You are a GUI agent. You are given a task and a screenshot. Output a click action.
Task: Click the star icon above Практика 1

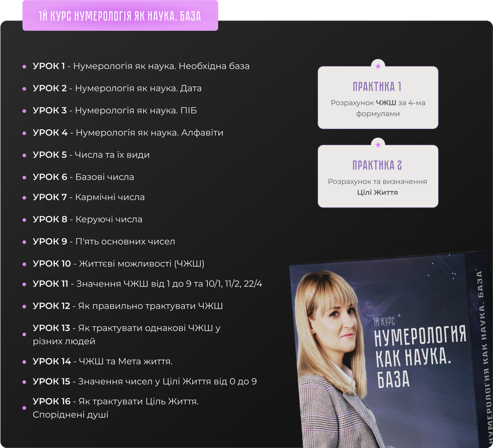[x=378, y=66]
